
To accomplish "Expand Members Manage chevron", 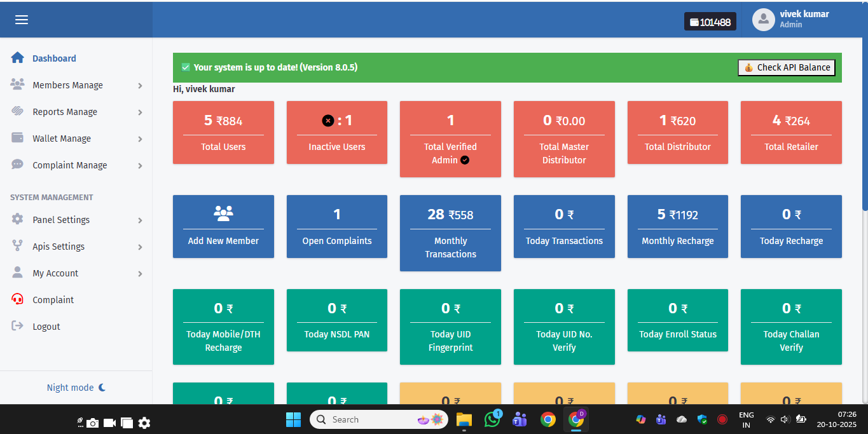I will [140, 86].
